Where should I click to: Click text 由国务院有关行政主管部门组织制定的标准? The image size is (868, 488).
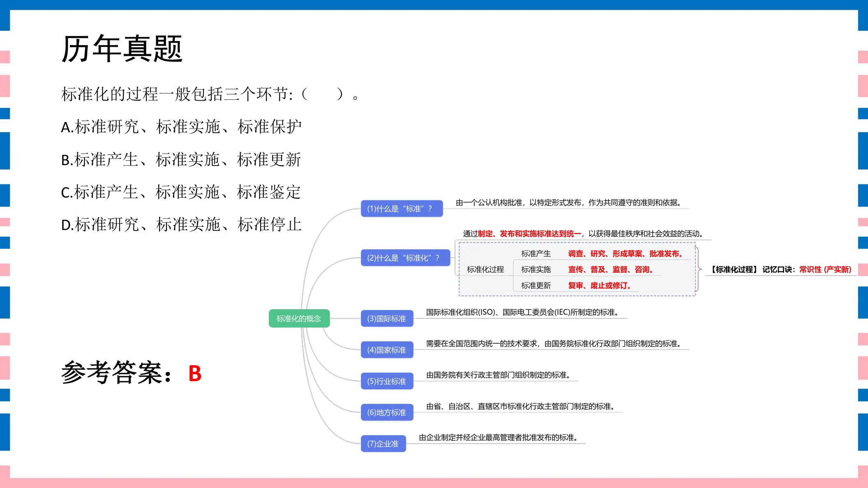tap(498, 375)
